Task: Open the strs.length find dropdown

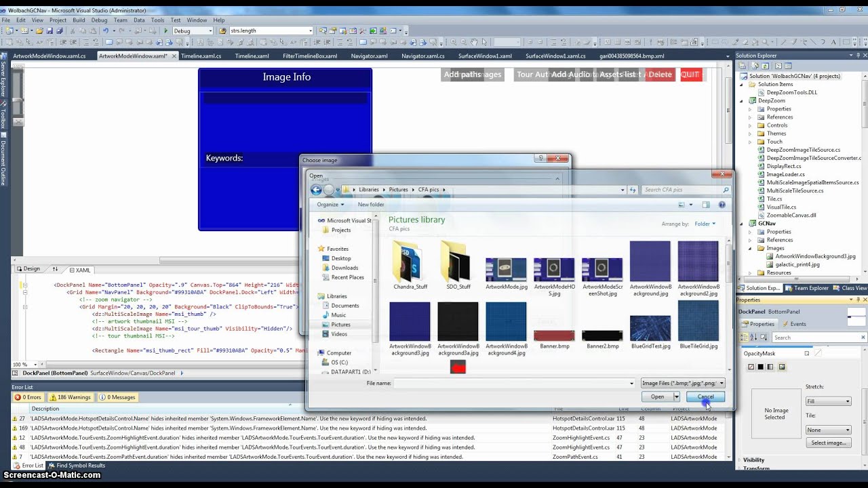Action: pos(311,30)
